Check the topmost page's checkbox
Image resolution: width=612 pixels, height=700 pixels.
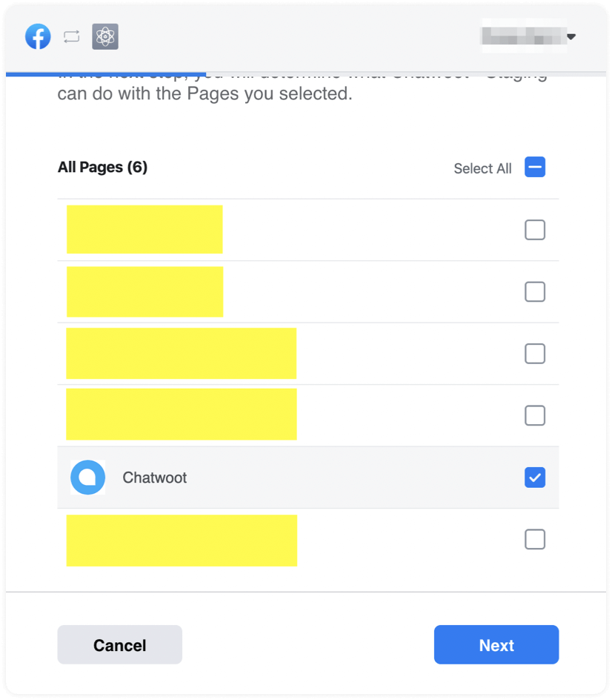click(535, 230)
